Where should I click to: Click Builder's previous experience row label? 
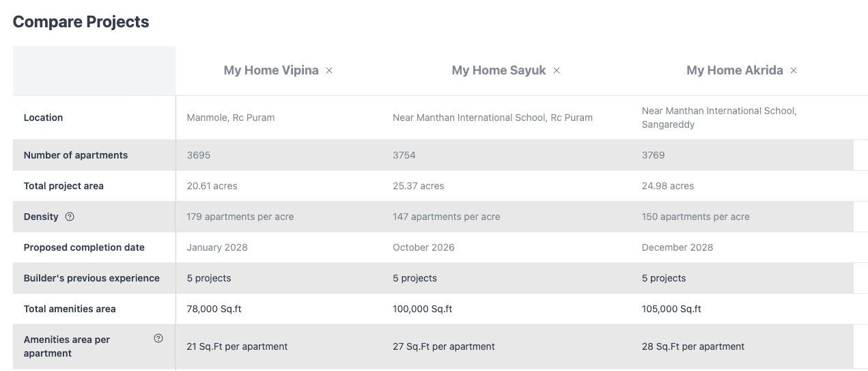[92, 278]
